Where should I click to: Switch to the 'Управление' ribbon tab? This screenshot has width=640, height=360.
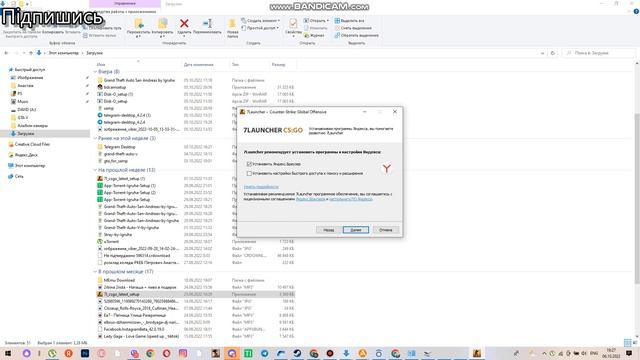click(x=125, y=4)
